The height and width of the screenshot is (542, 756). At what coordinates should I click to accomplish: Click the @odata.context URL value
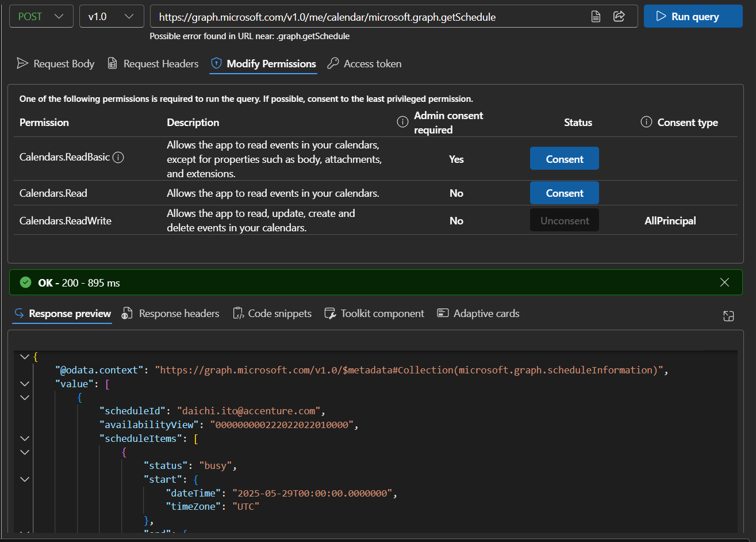[x=409, y=370]
